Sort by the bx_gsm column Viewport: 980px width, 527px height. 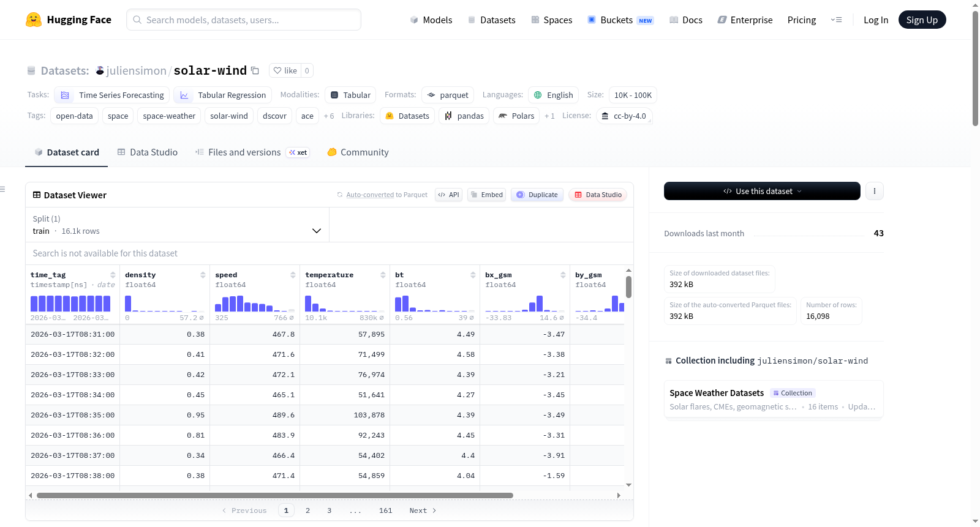pos(563,275)
